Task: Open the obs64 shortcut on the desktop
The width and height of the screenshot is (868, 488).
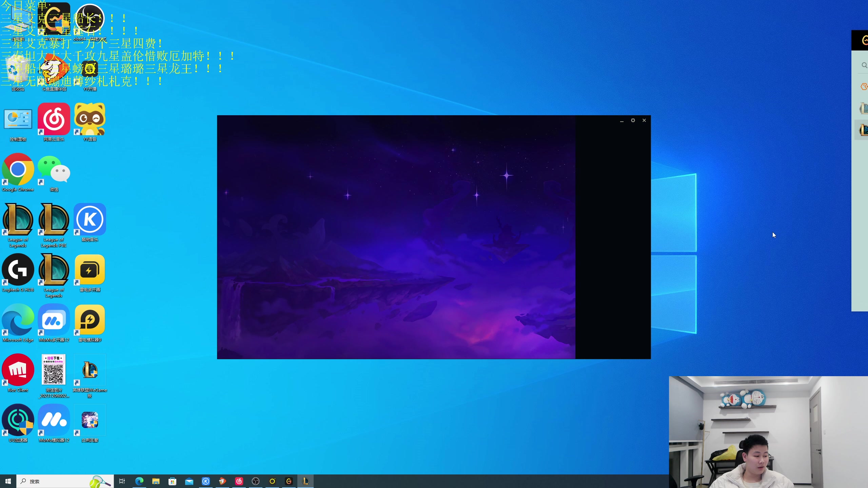Action: pyautogui.click(x=90, y=22)
